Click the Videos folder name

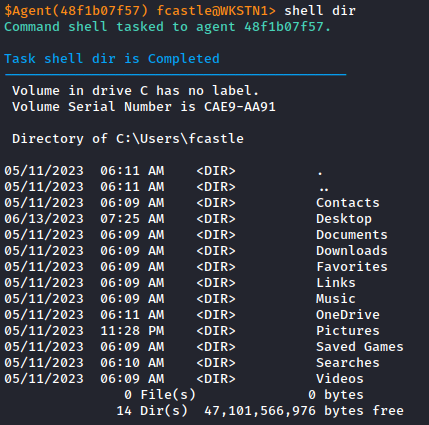click(340, 379)
